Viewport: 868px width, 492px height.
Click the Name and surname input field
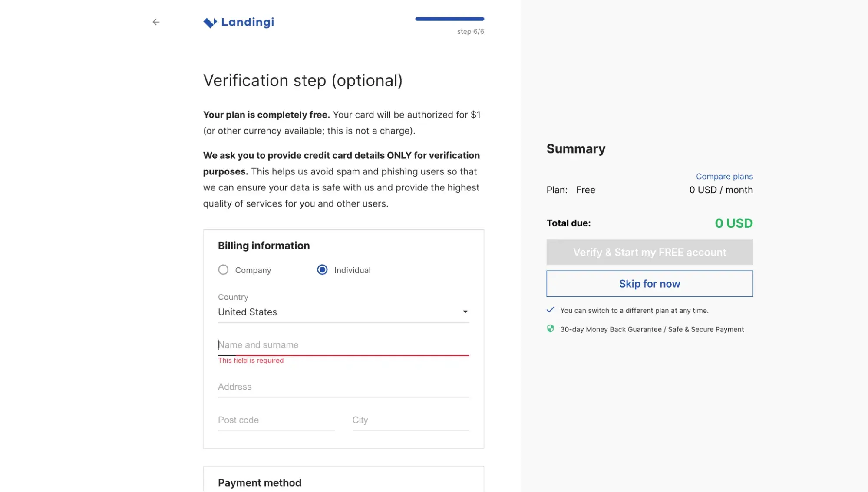point(343,345)
